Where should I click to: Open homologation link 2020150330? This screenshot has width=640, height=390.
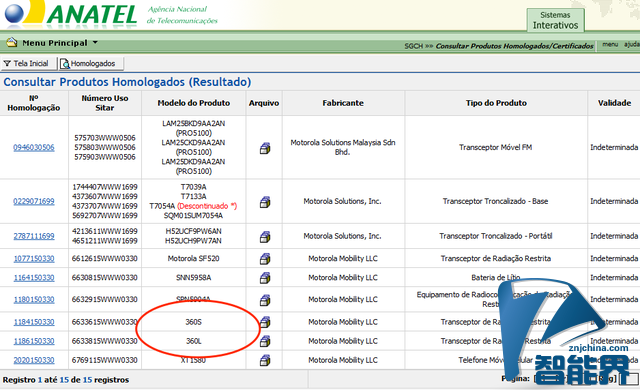33,360
